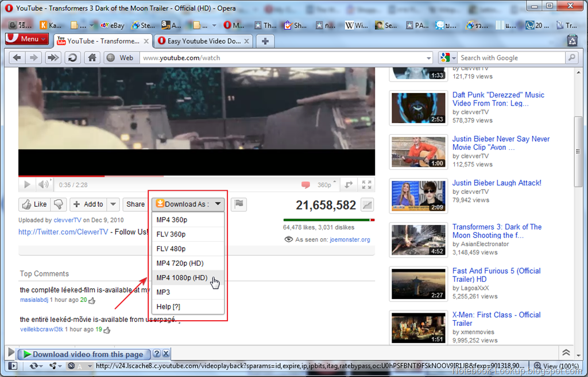Collapse bar with double chevron up
The height and width of the screenshot is (377, 588).
click(x=566, y=352)
